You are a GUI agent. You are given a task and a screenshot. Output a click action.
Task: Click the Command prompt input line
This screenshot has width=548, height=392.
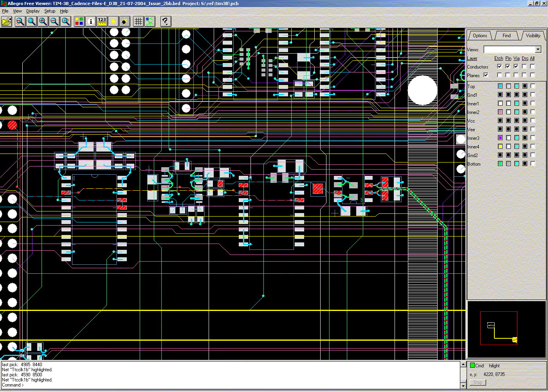pos(231,385)
